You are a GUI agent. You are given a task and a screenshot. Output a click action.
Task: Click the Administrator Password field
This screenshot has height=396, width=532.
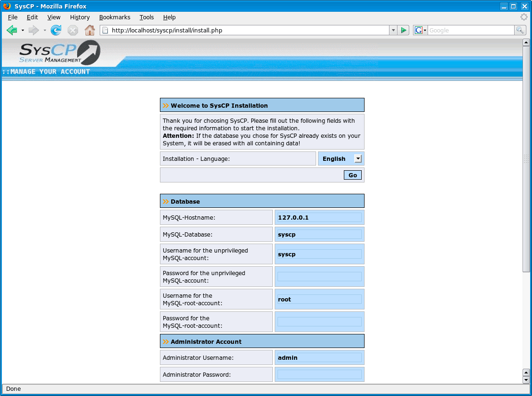coord(319,375)
